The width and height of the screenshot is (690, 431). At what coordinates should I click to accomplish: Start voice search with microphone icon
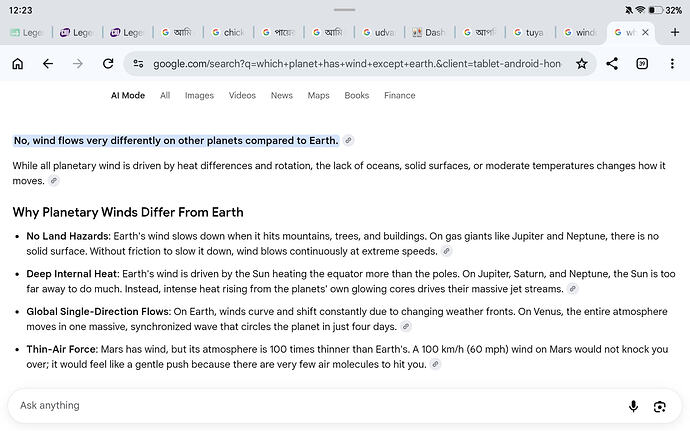pyautogui.click(x=633, y=406)
